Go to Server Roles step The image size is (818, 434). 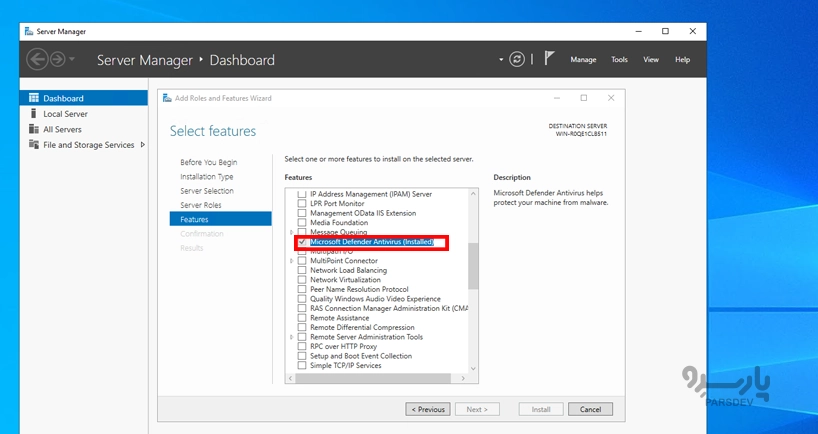tap(201, 205)
